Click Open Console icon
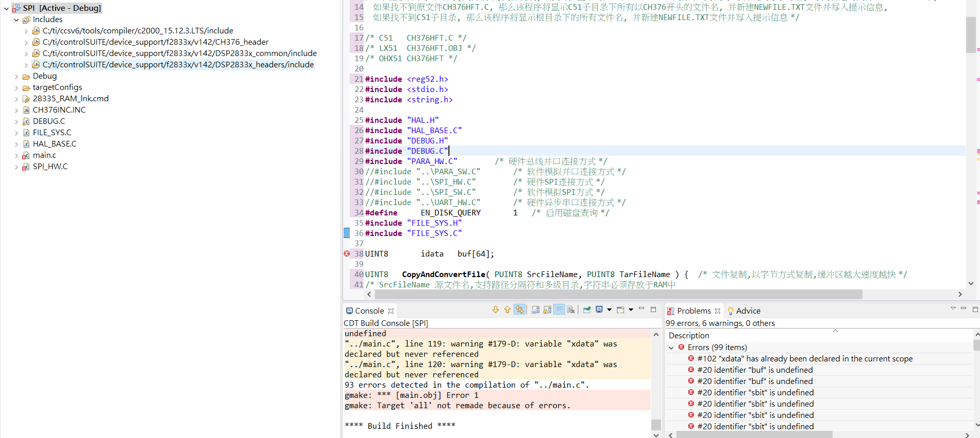The height and width of the screenshot is (438, 980). point(620,310)
